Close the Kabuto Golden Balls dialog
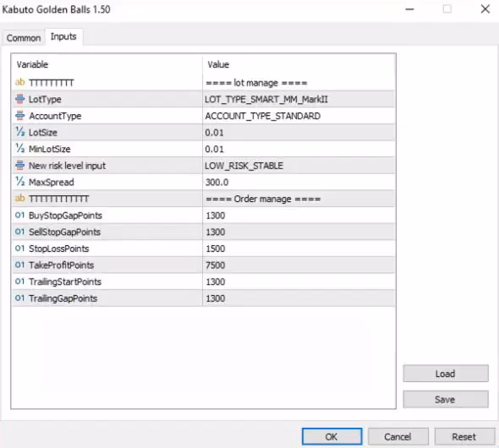This screenshot has width=499, height=448. [x=485, y=9]
